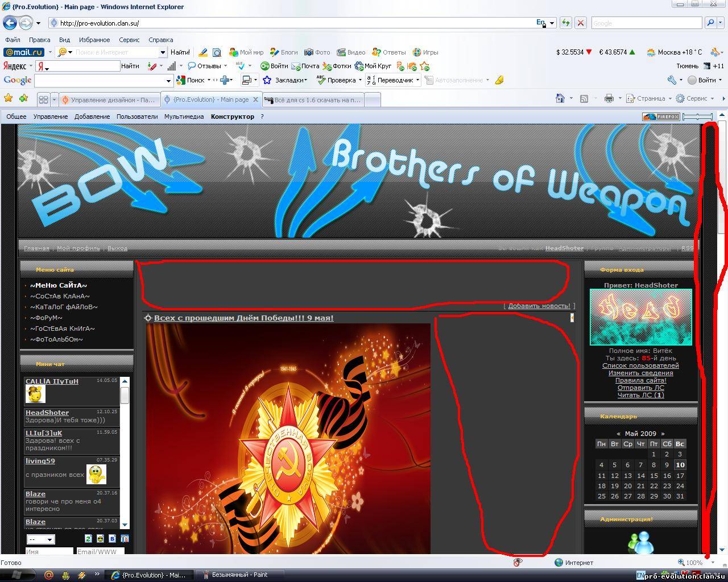
Task: Click Мой профиль in site navigation
Action: [78, 248]
